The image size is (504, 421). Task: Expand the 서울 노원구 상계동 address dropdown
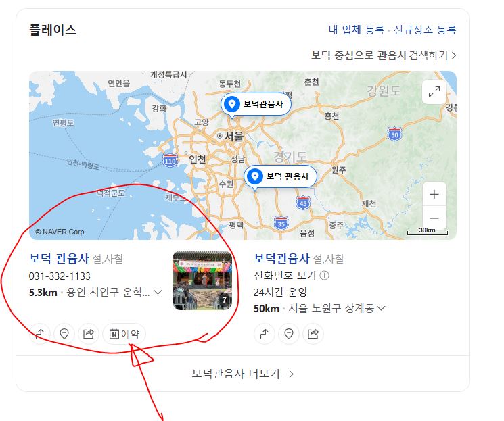(x=381, y=308)
